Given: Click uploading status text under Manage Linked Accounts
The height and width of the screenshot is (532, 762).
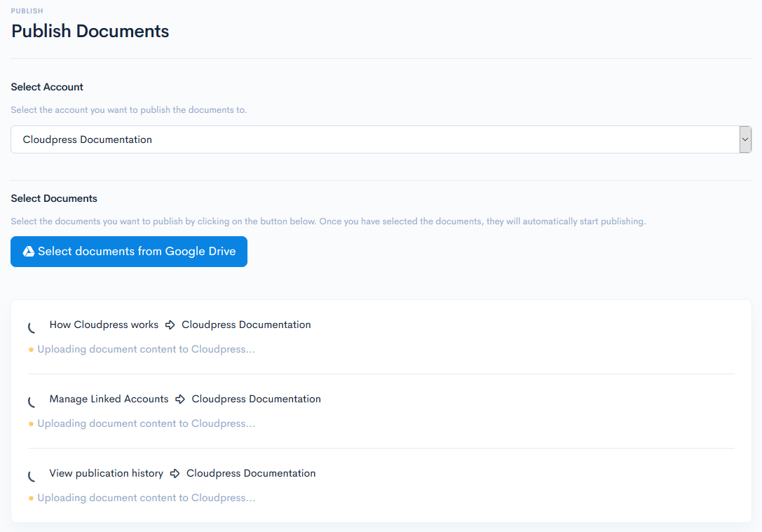Looking at the screenshot, I should coord(147,423).
